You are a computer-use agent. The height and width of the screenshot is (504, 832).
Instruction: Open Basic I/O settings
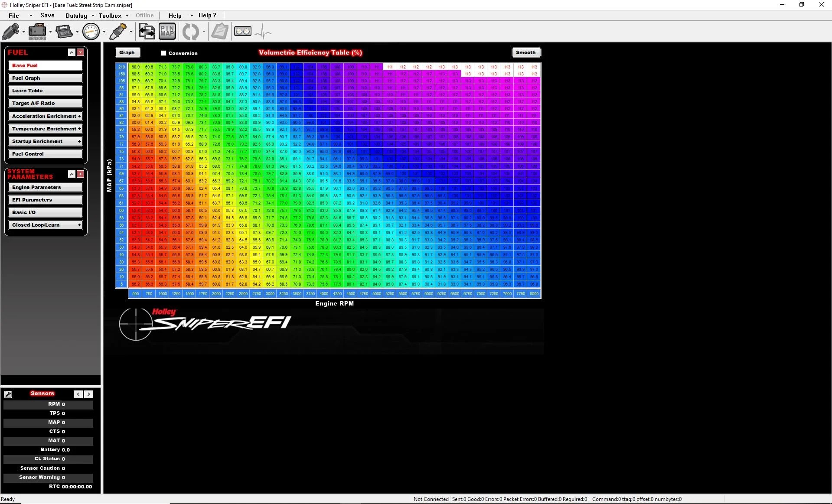pyautogui.click(x=45, y=212)
